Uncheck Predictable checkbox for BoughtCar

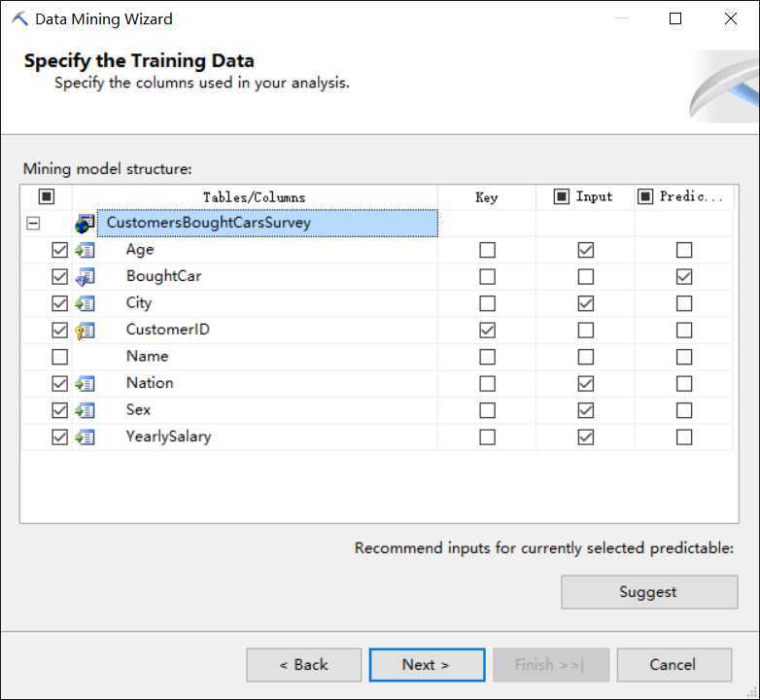(x=684, y=277)
